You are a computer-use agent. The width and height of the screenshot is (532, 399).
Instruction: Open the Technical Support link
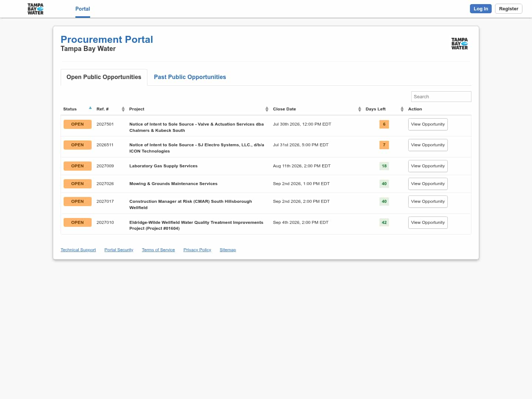78,250
